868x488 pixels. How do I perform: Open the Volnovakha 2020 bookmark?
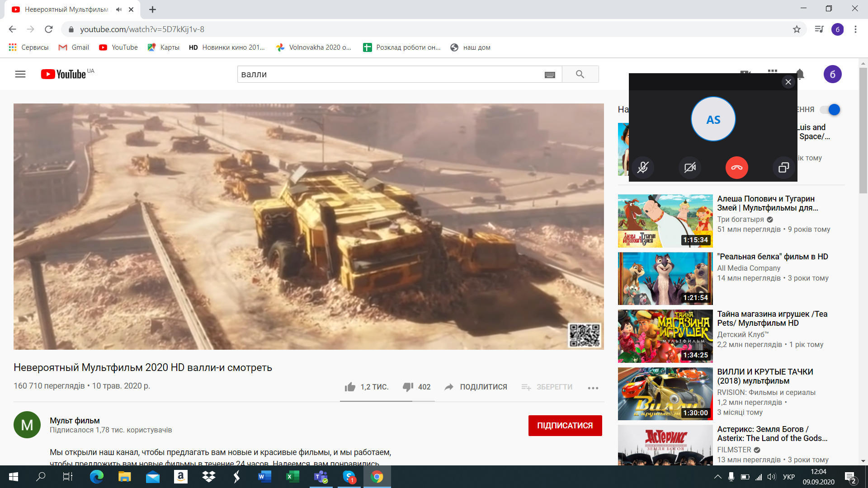314,47
